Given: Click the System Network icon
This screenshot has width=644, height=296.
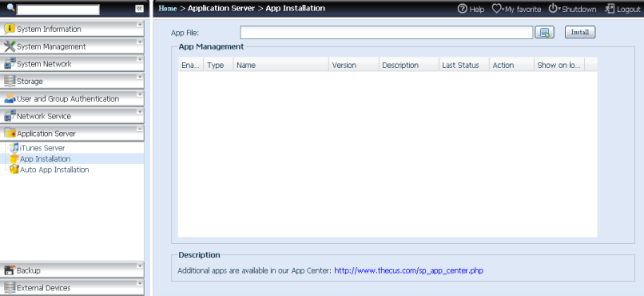Looking at the screenshot, I should pyautogui.click(x=10, y=64).
